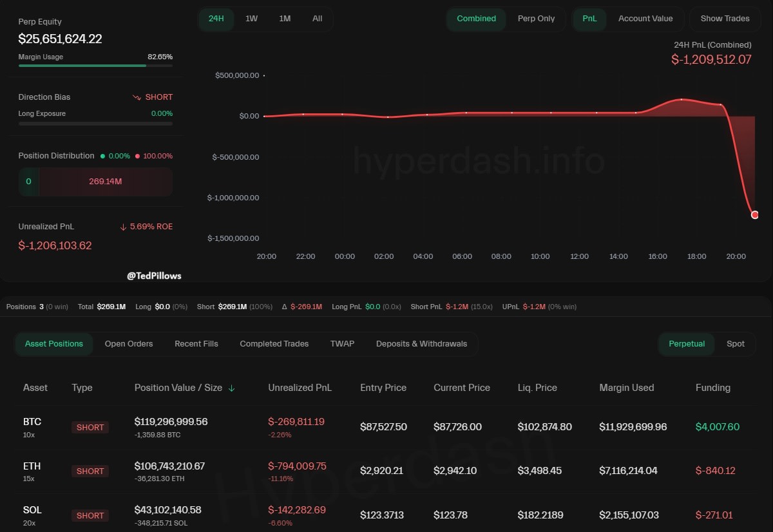Screen dimensions: 773x532
Task: Click the Show Trades button
Action: (x=725, y=19)
